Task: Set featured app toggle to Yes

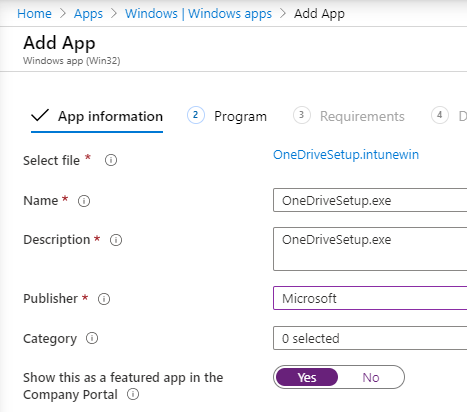Action: click(x=307, y=377)
